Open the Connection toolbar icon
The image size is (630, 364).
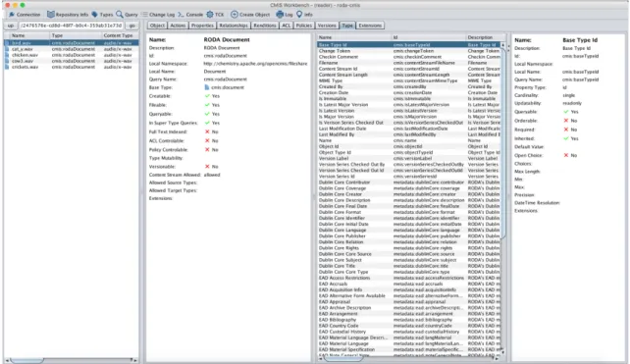point(12,15)
